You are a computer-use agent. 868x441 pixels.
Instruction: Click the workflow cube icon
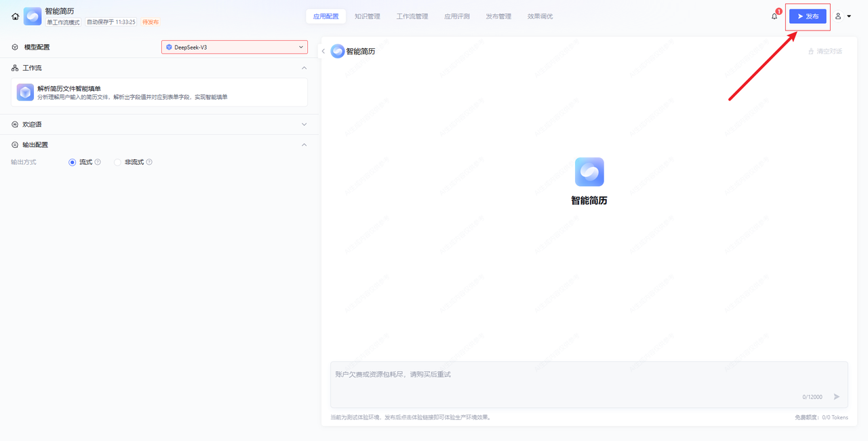click(25, 92)
